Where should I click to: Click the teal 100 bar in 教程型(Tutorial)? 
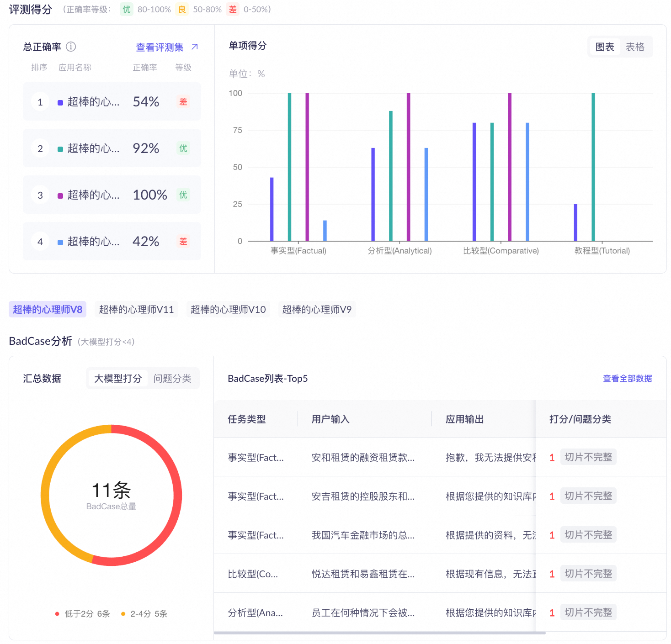(x=593, y=167)
